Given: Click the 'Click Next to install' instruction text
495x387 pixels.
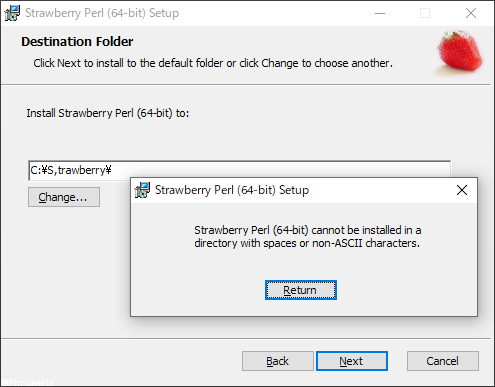Looking at the screenshot, I should (213, 63).
